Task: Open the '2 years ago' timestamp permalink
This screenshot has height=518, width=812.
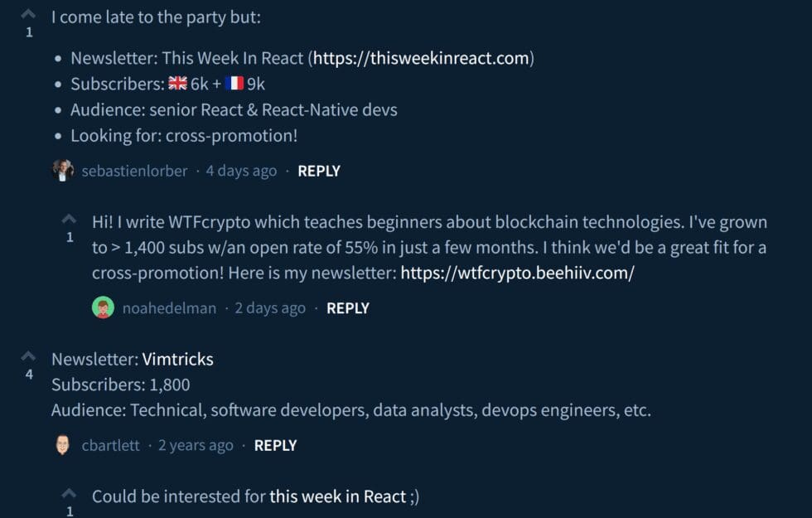Action: (x=196, y=445)
